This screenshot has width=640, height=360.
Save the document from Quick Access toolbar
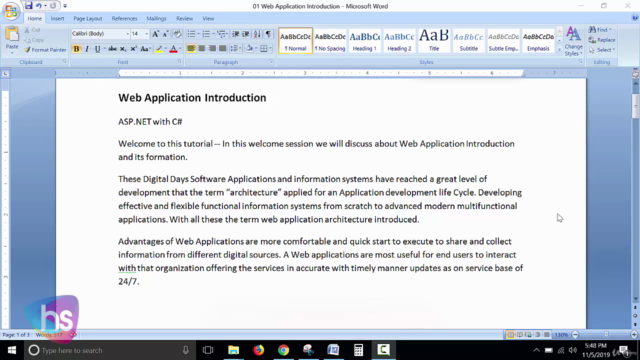(x=28, y=6)
